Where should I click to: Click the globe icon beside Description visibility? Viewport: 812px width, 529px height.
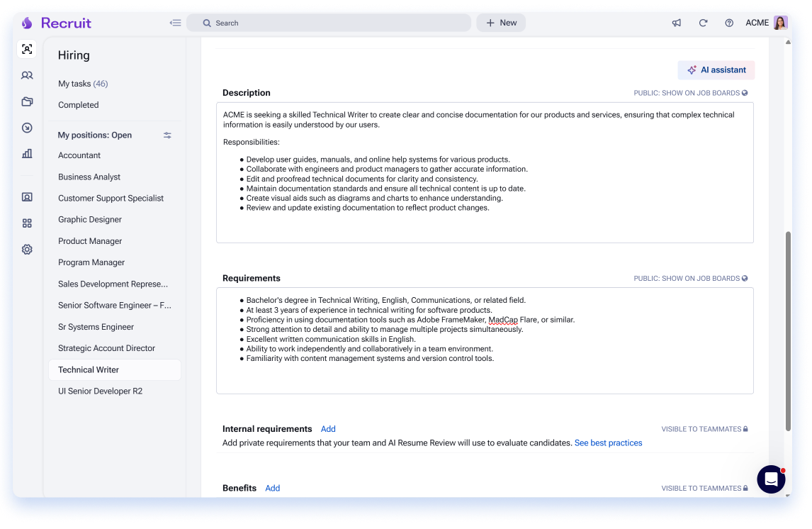pyautogui.click(x=744, y=93)
